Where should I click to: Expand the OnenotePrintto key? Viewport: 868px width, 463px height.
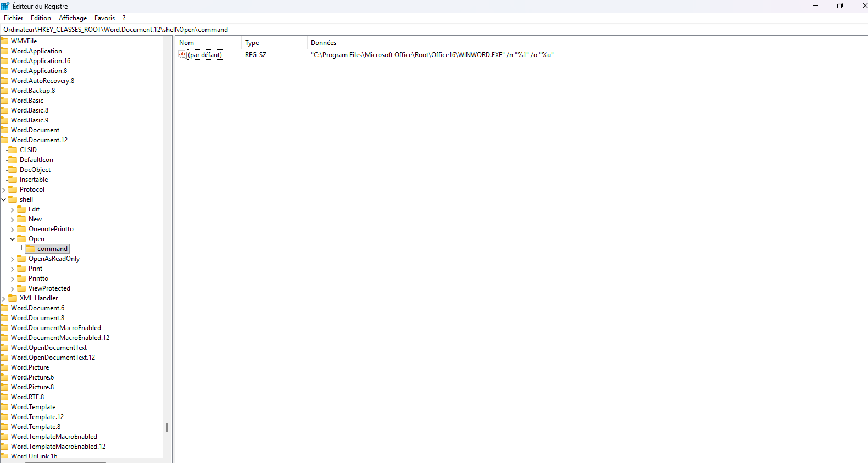[x=12, y=229]
